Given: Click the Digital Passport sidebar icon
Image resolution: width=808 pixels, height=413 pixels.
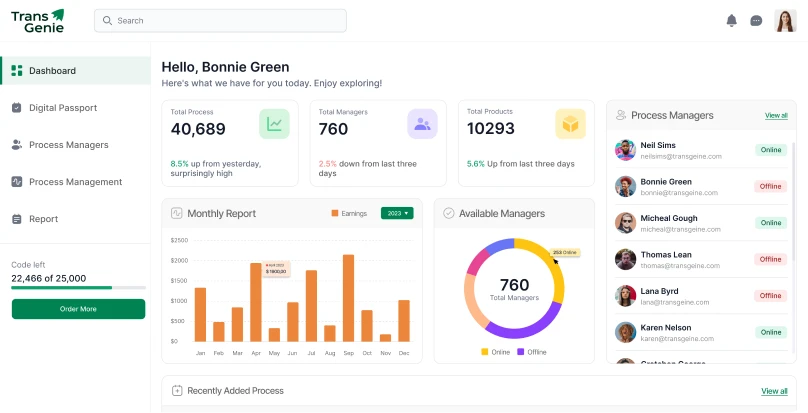Looking at the screenshot, I should 16,108.
